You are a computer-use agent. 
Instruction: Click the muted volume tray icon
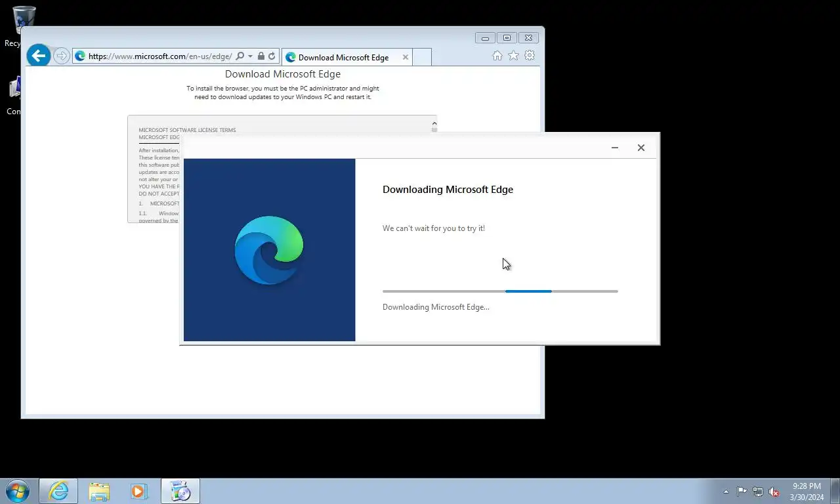click(x=774, y=492)
